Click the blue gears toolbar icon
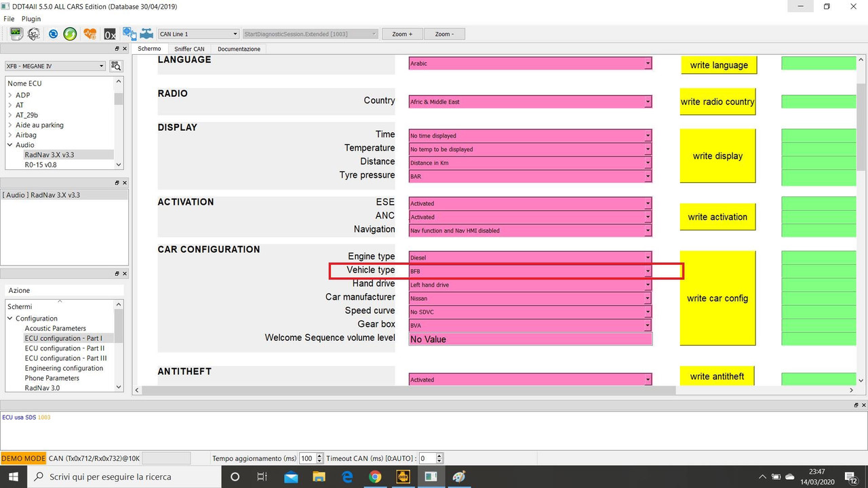 coord(129,34)
